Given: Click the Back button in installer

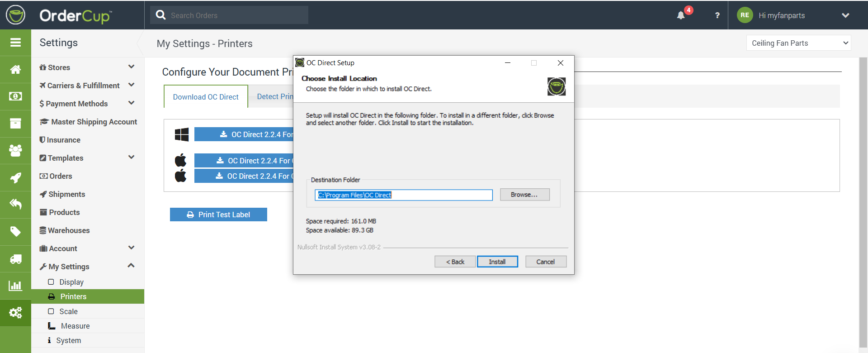Looking at the screenshot, I should pyautogui.click(x=455, y=262).
